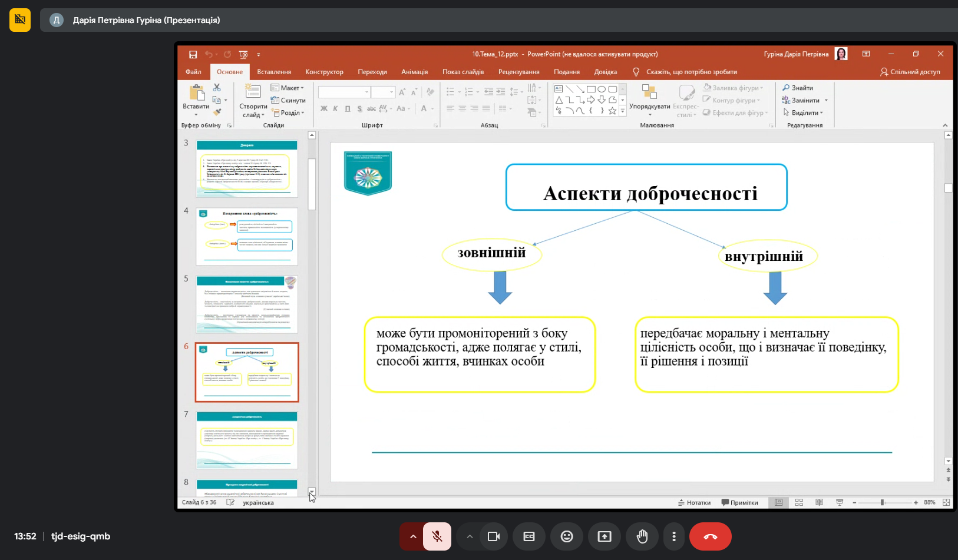Image resolution: width=958 pixels, height=560 pixels.
Task: Click the present screen icon
Action: click(604, 536)
